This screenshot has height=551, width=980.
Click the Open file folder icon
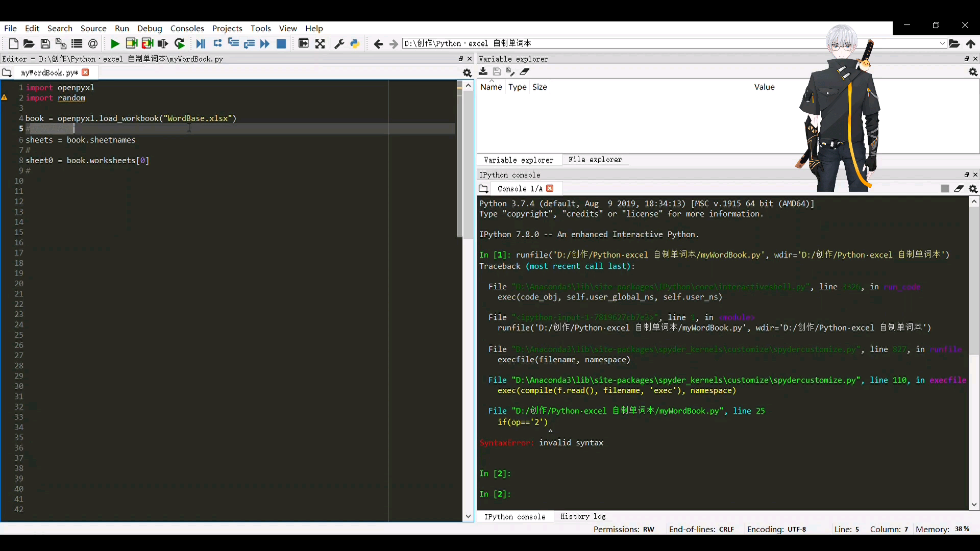pos(29,44)
